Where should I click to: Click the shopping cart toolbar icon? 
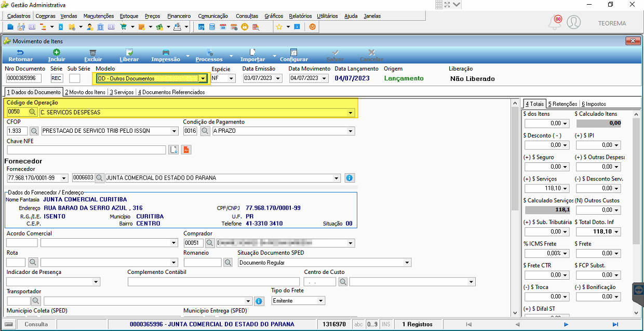coord(124,26)
